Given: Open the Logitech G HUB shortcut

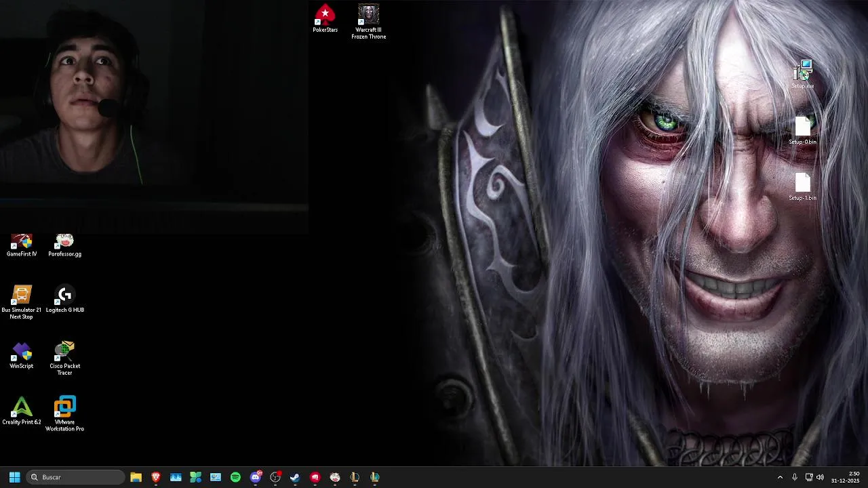Looking at the screenshot, I should (64, 300).
